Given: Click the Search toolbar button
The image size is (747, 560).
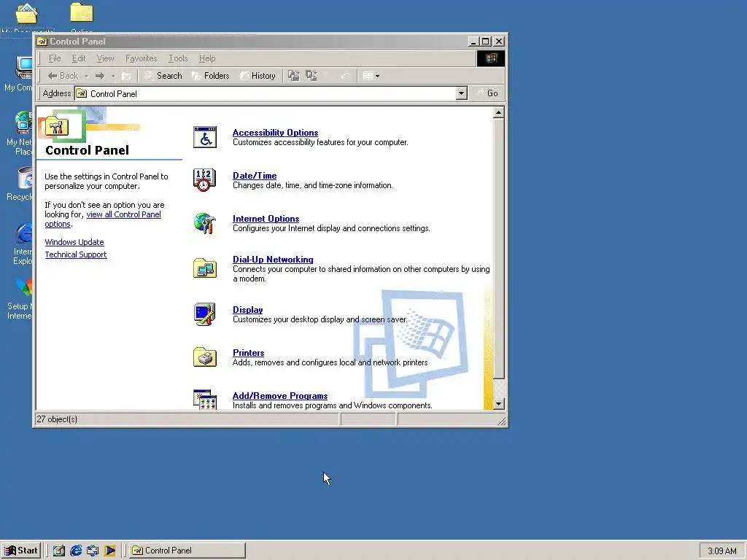Looking at the screenshot, I should pyautogui.click(x=163, y=76).
